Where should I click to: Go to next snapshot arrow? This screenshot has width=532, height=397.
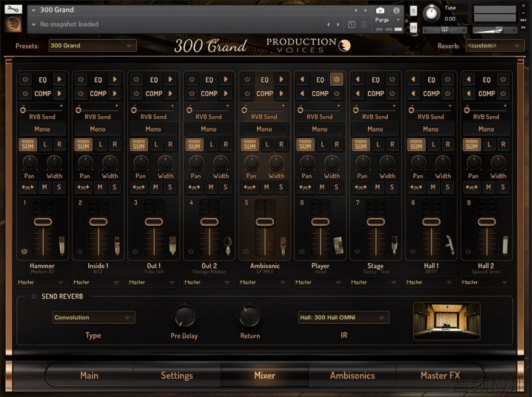coord(338,25)
